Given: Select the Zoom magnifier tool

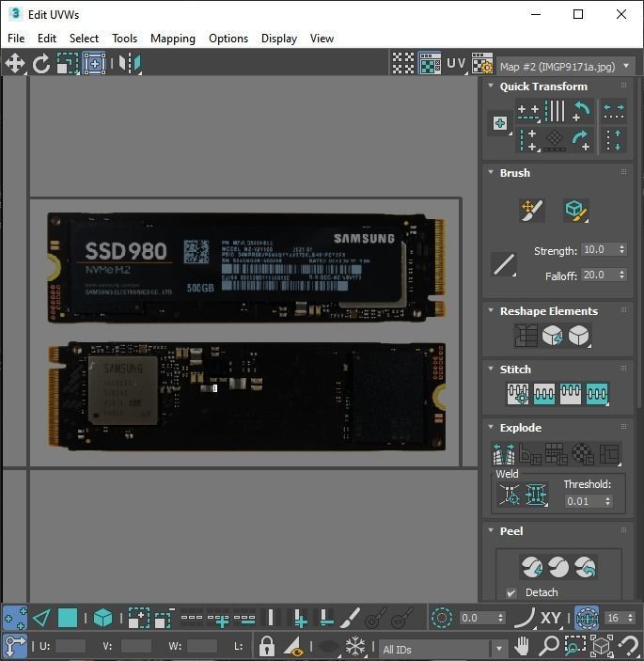Looking at the screenshot, I should [549, 645].
